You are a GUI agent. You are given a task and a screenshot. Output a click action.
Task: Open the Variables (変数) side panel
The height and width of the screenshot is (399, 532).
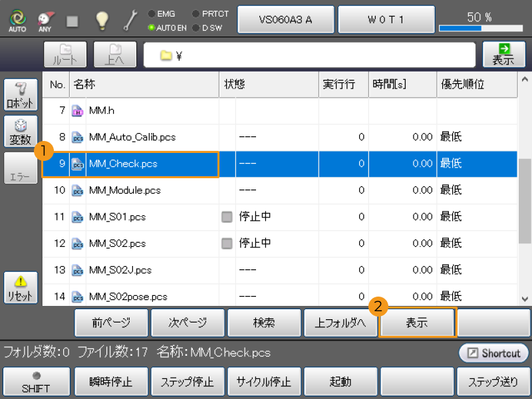tap(19, 132)
